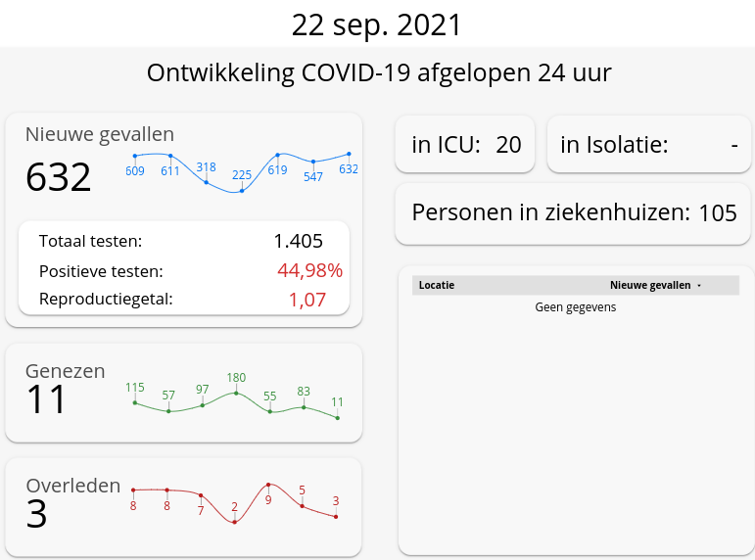Click the in Isolatie card

point(649,145)
